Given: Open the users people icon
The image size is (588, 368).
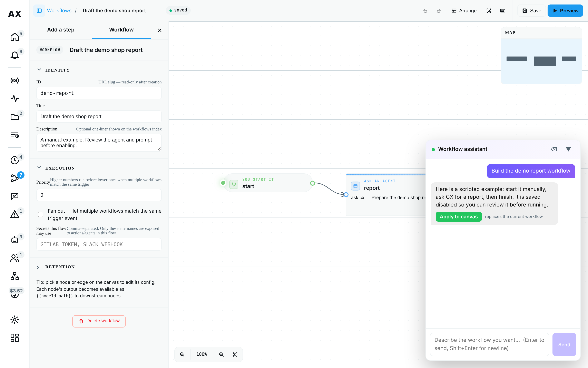Looking at the screenshot, I should [14, 258].
